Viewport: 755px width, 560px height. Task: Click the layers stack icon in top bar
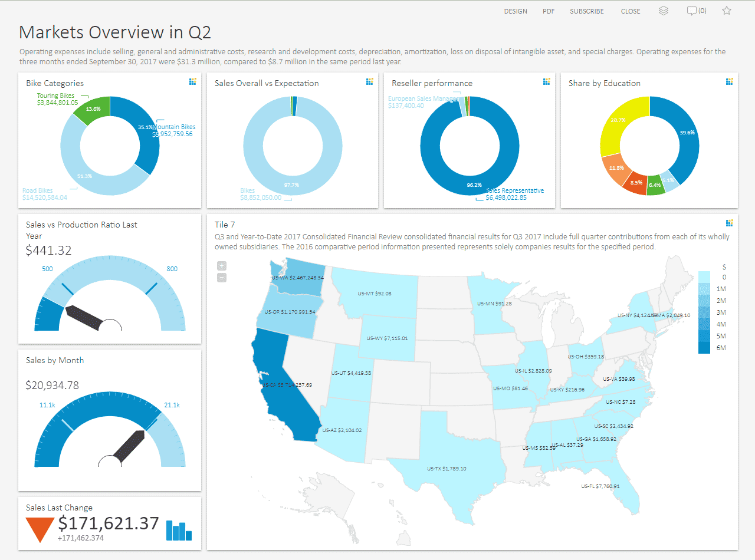point(664,11)
